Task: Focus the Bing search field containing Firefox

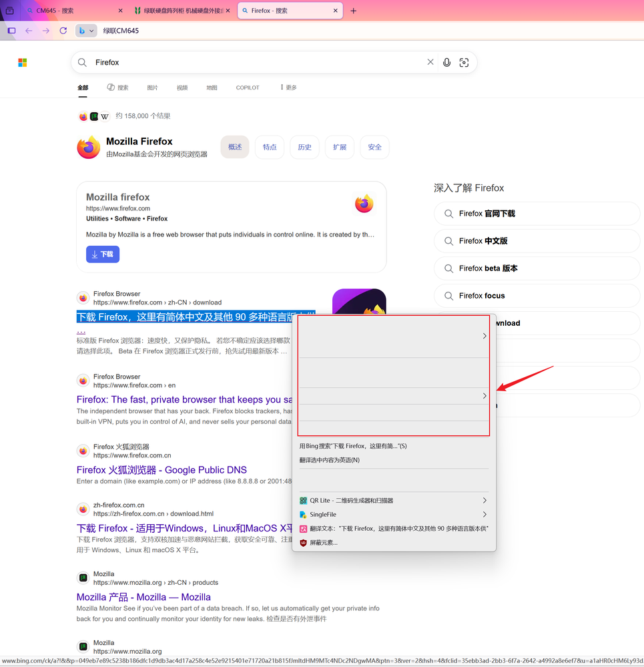Action: pos(257,63)
